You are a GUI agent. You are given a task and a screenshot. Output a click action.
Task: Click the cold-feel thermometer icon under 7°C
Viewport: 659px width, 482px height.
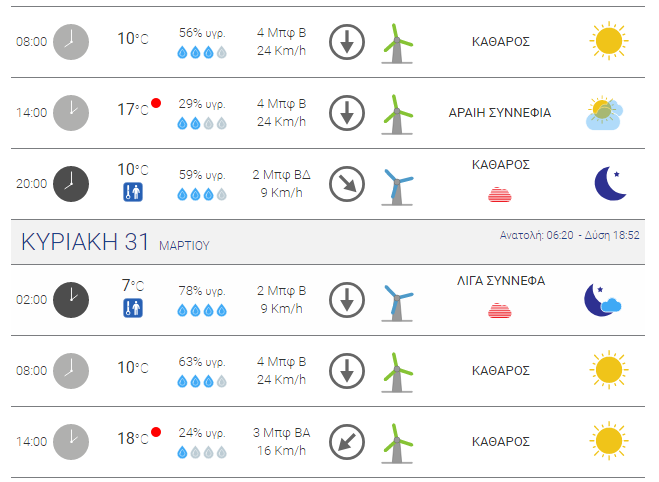[x=133, y=308]
